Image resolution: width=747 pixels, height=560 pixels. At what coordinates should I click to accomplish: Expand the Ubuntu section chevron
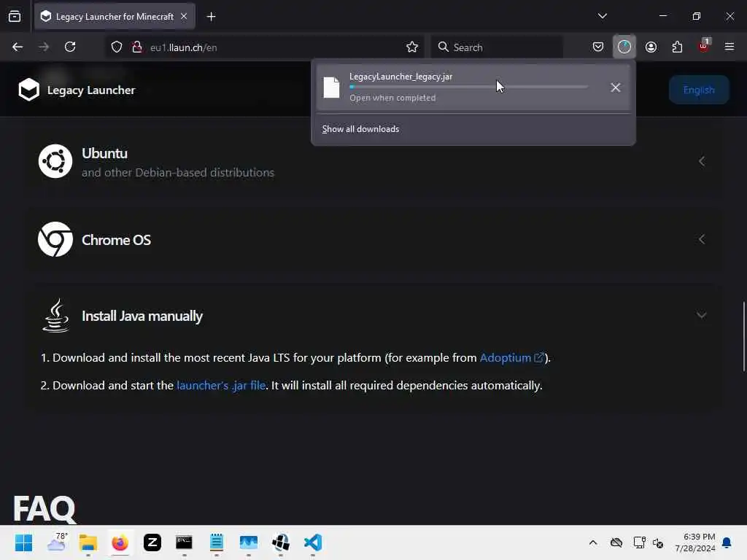coord(702,161)
